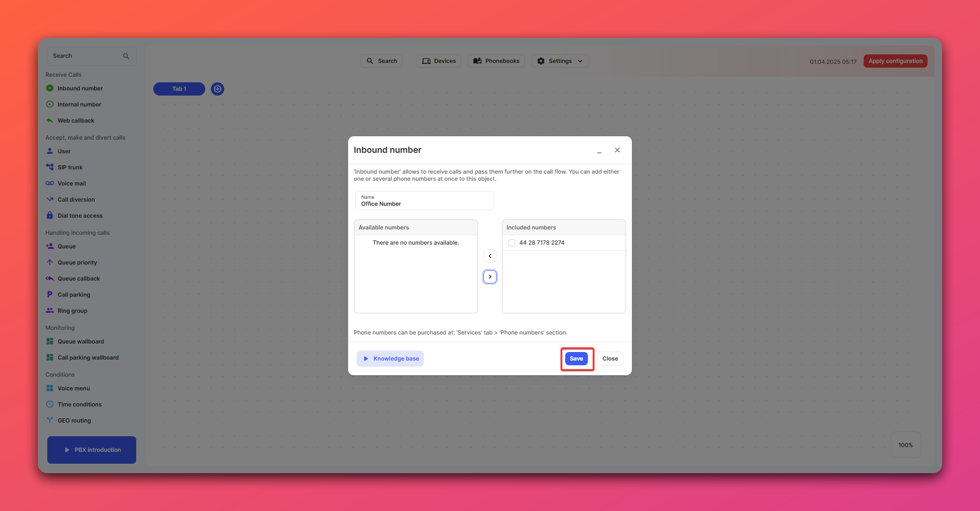The width and height of the screenshot is (980, 511).
Task: Open Devices from top toolbar
Action: coord(439,61)
